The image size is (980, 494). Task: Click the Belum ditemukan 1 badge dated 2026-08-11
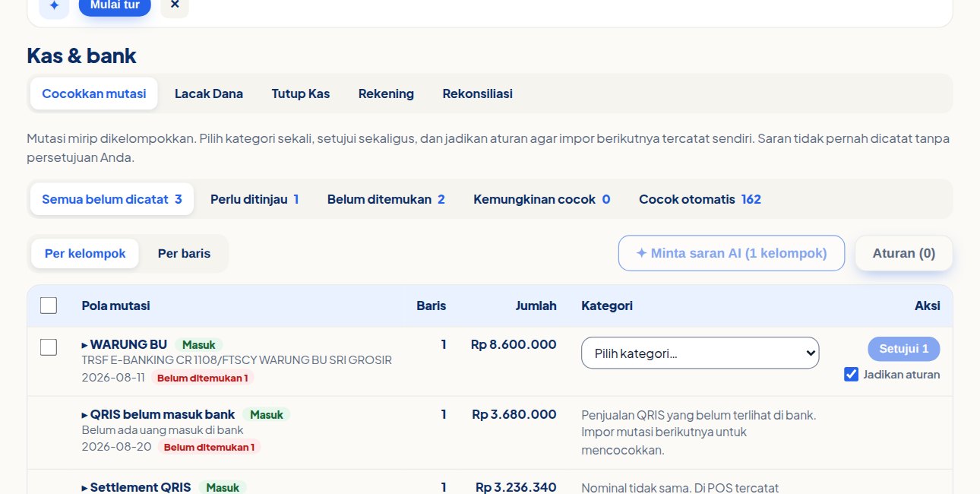coord(202,378)
